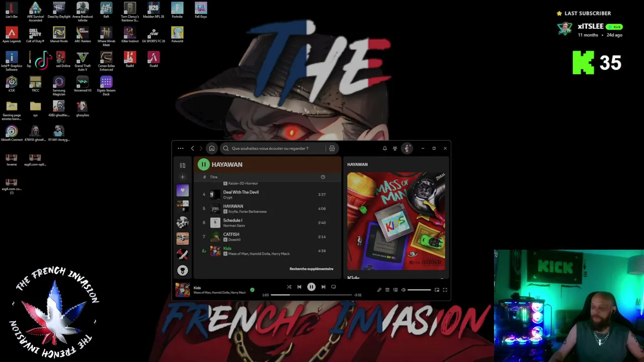
Task: Open the play queue
Action: point(387,290)
